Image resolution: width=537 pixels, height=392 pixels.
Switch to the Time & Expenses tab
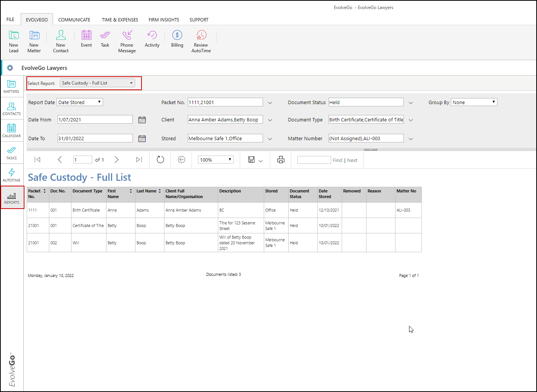(120, 20)
